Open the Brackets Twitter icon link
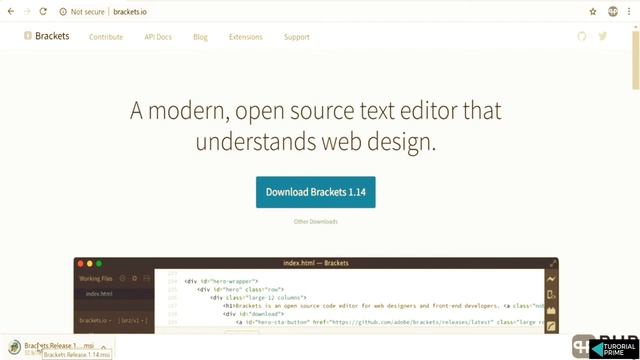The height and width of the screenshot is (360, 640). [603, 36]
